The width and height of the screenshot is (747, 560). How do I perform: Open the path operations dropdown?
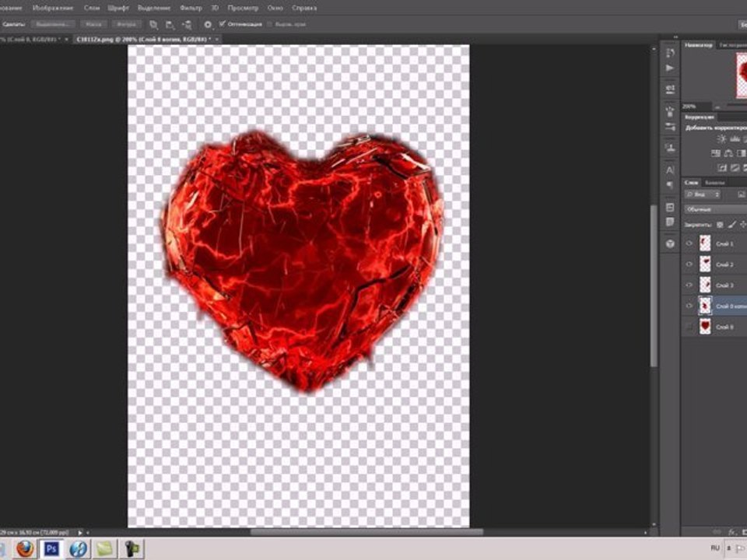click(153, 24)
